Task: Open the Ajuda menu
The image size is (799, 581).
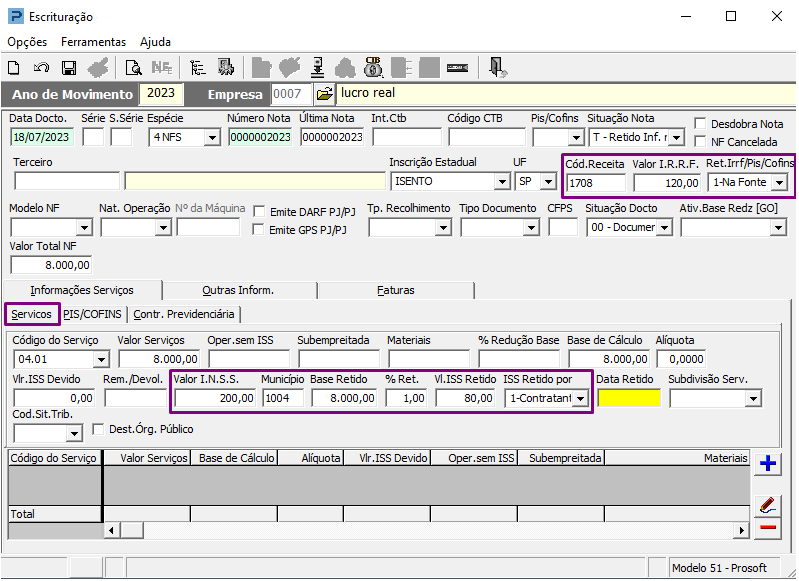Action: [x=155, y=42]
